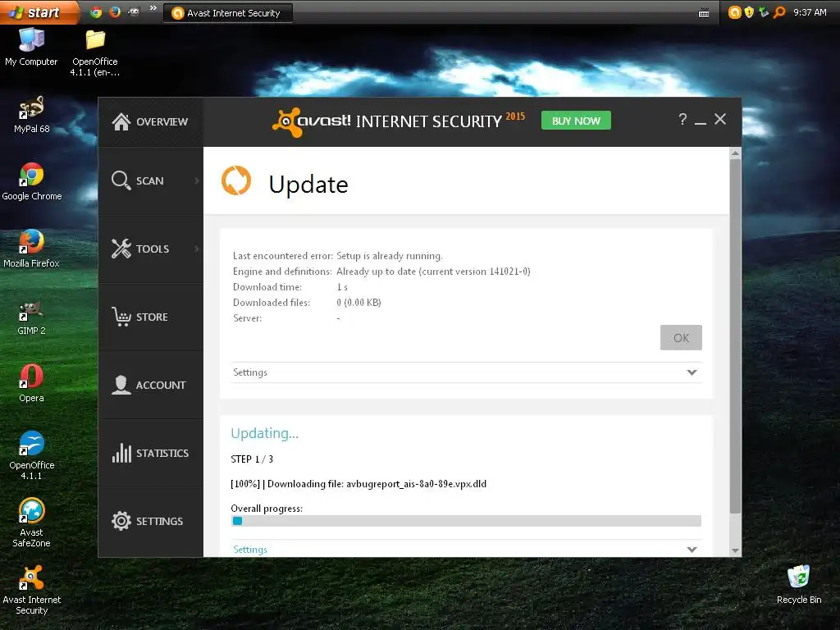The image size is (840, 630).
Task: Click the yellow shield tray icon
Action: click(749, 12)
